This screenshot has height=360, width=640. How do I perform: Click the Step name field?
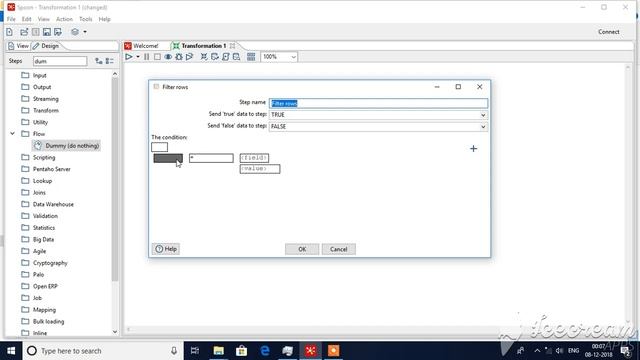click(378, 103)
